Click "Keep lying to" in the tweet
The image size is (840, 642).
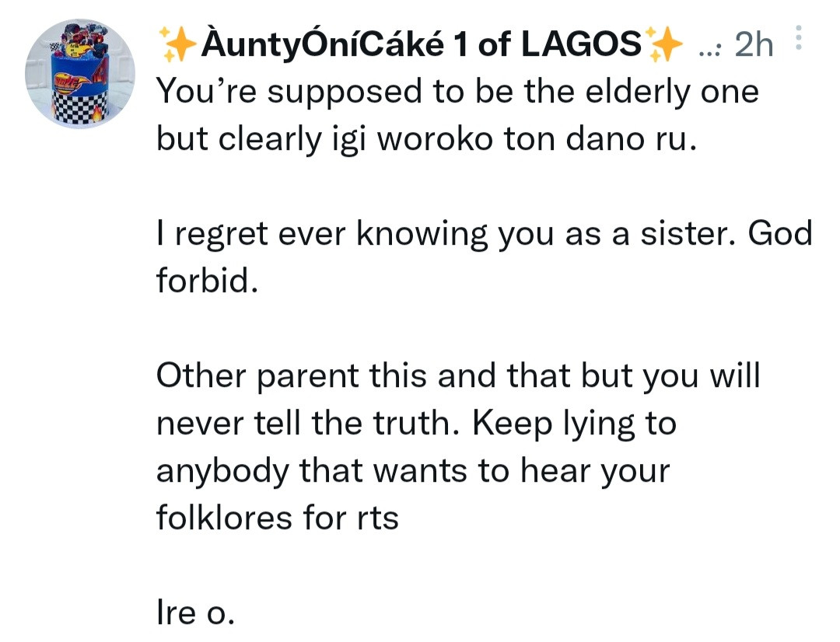574,423
